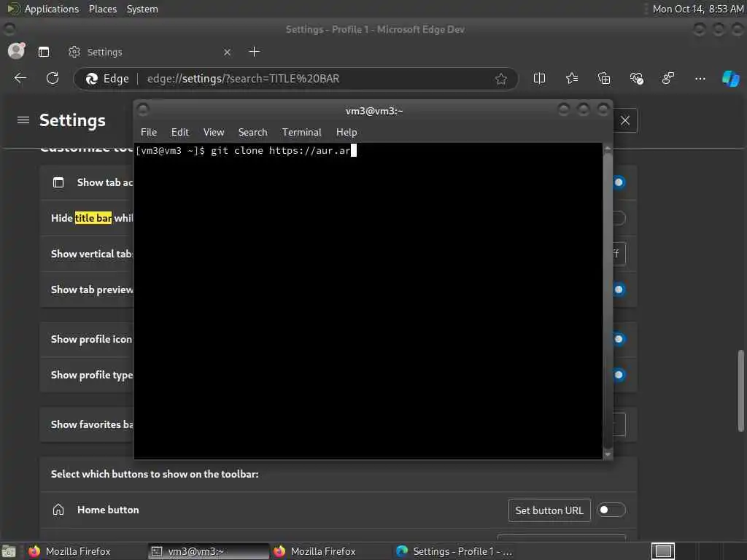Open the terminal Search menu

point(252,133)
